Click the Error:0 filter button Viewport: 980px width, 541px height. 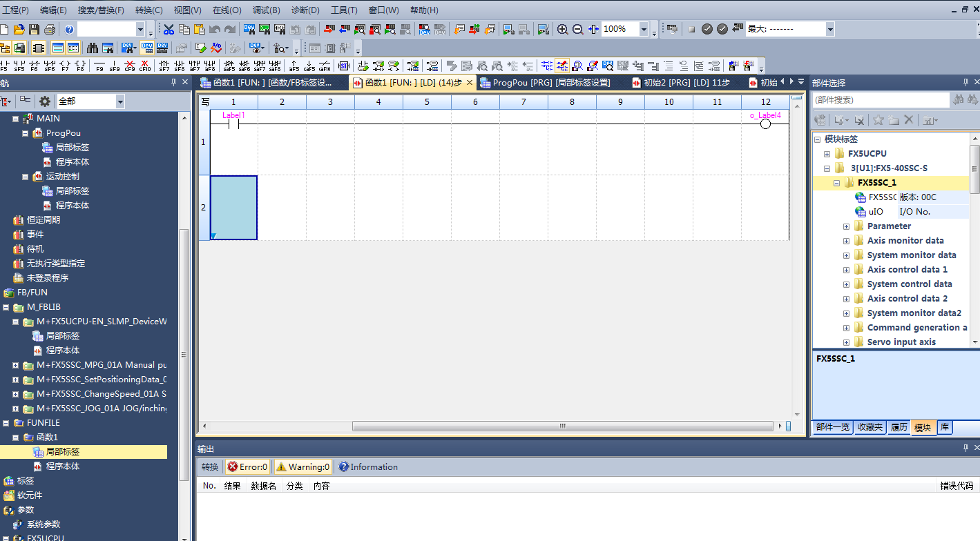click(x=247, y=467)
